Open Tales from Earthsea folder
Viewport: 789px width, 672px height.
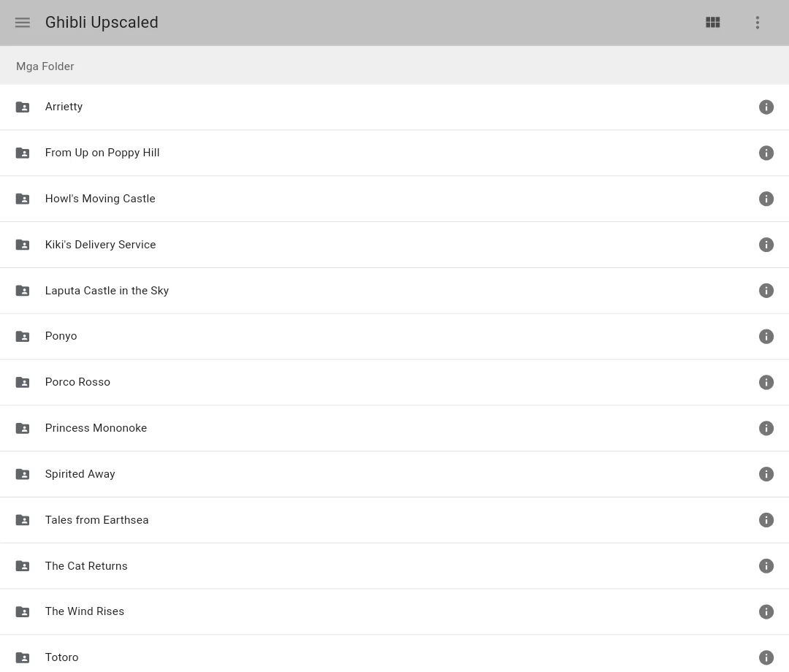[394, 520]
